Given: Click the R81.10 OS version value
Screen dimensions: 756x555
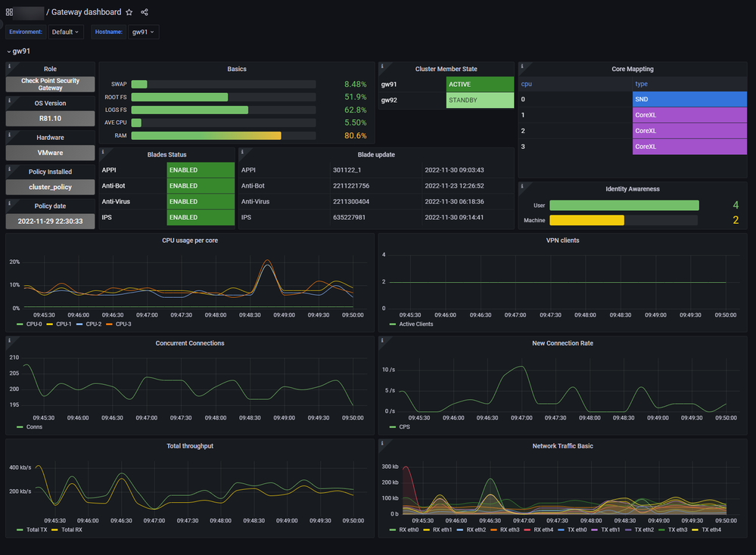Looking at the screenshot, I should click(50, 119).
